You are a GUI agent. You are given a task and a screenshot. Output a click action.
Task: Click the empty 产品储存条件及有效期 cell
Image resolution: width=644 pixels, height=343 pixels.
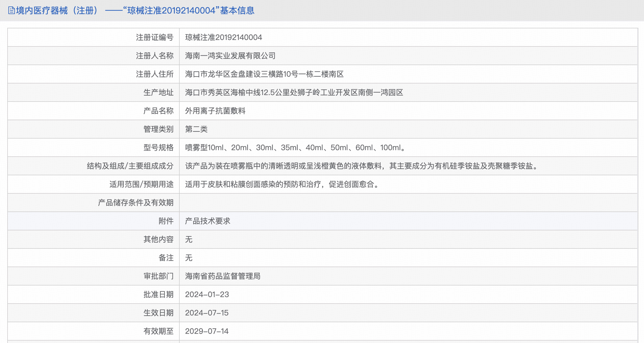click(408, 203)
